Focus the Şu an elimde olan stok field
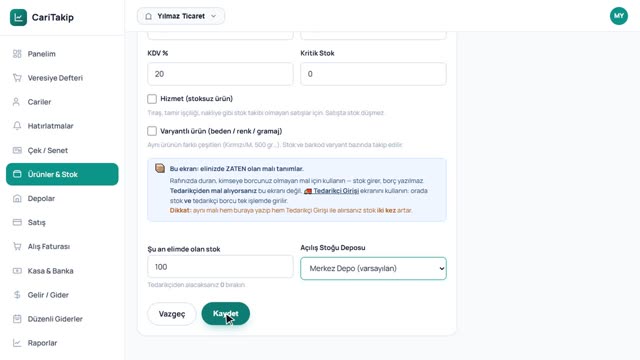The width and height of the screenshot is (640, 360). pos(220,267)
